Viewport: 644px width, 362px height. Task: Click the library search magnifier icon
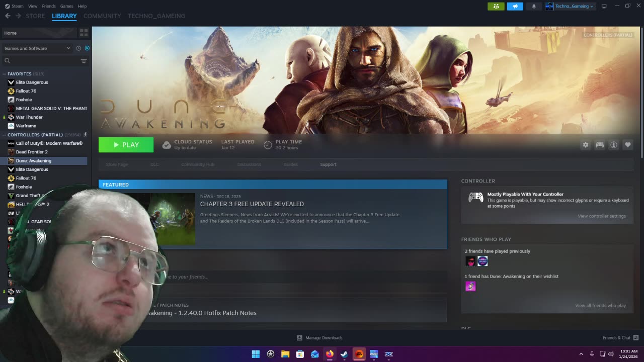(x=7, y=61)
